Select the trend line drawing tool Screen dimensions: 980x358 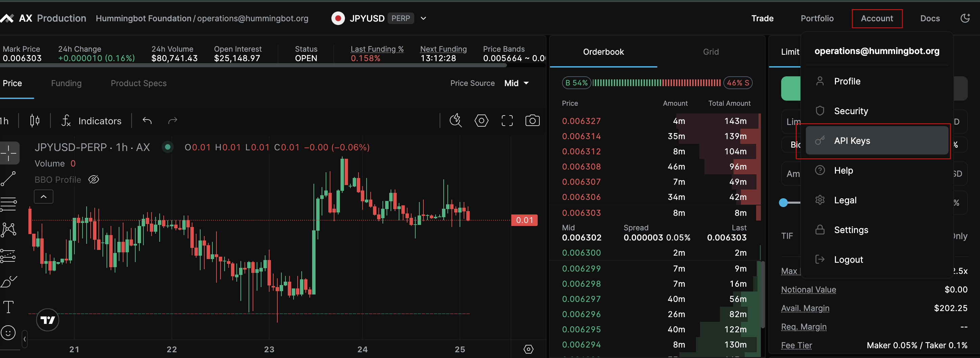tap(8, 179)
